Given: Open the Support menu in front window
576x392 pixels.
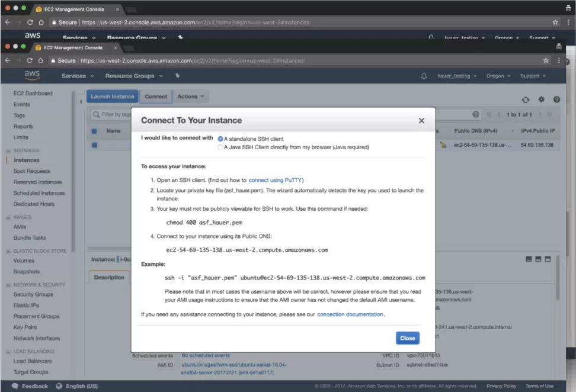Looking at the screenshot, I should pyautogui.click(x=533, y=76).
